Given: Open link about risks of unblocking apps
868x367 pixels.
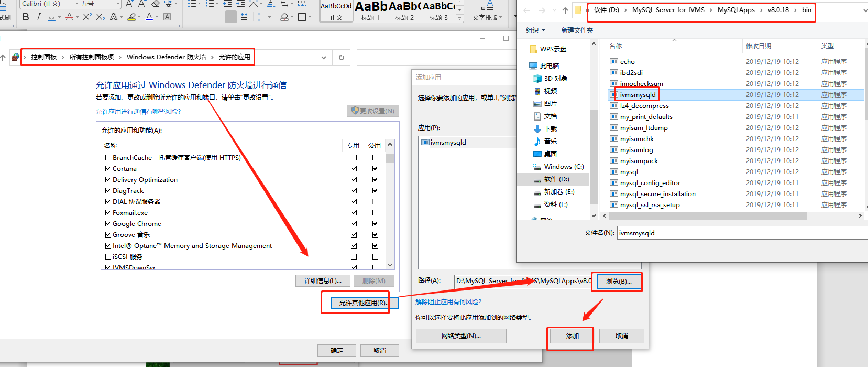Looking at the screenshot, I should tap(448, 302).
